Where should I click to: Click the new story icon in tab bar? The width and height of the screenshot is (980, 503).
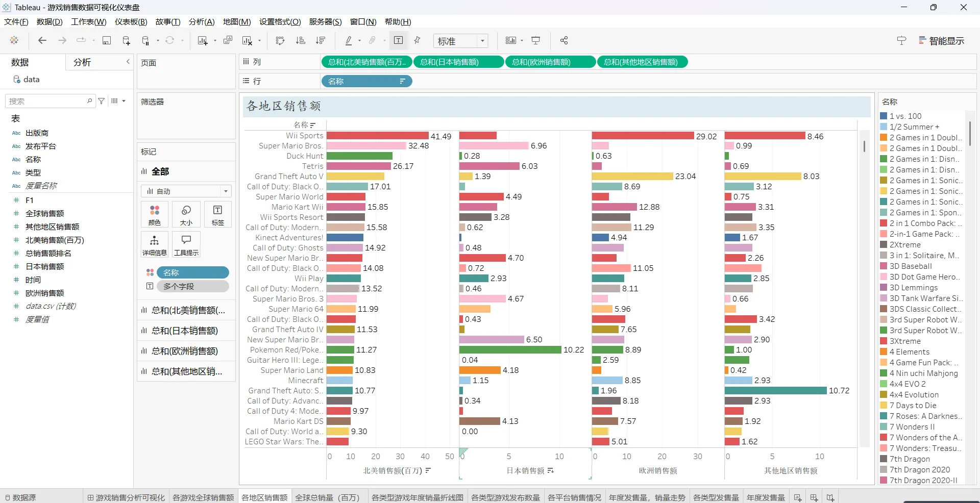[830, 497]
